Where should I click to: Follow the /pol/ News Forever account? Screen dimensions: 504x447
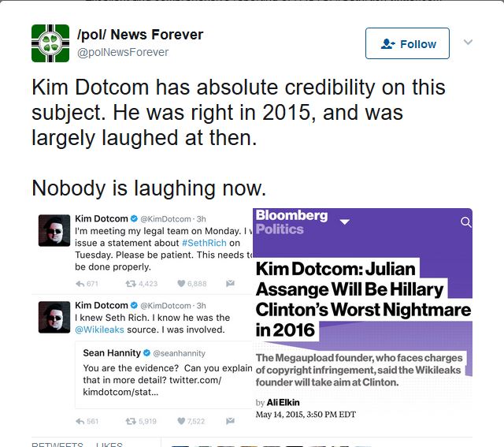[407, 43]
